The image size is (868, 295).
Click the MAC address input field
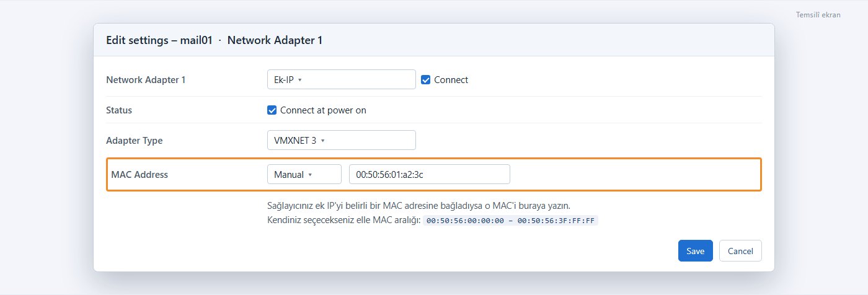(x=430, y=174)
